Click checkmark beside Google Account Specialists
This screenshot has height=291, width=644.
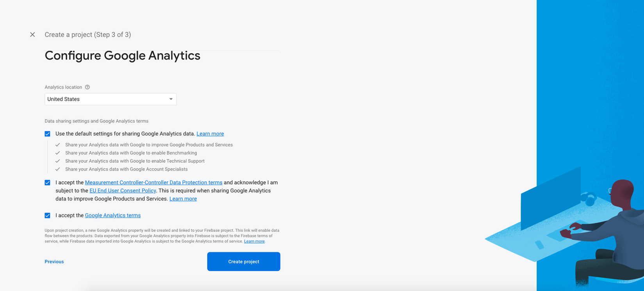click(58, 170)
